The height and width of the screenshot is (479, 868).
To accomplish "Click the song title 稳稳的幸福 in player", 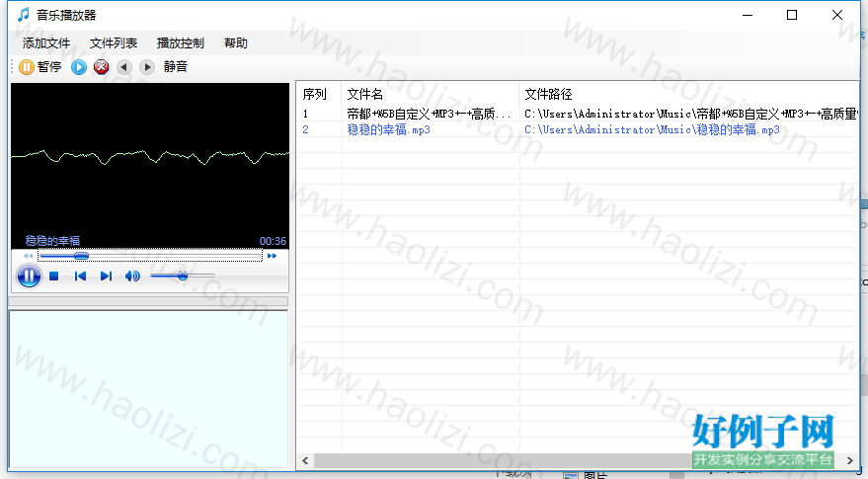I will [x=52, y=241].
